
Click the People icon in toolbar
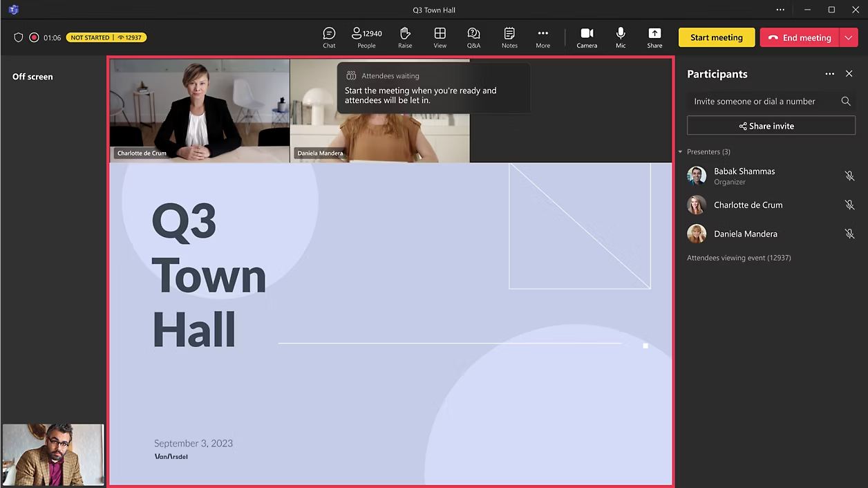click(366, 37)
